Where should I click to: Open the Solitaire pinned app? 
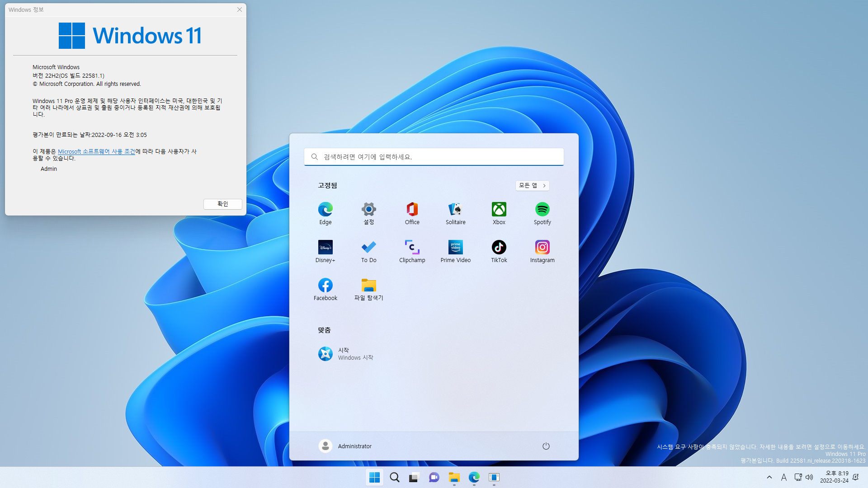click(x=455, y=213)
